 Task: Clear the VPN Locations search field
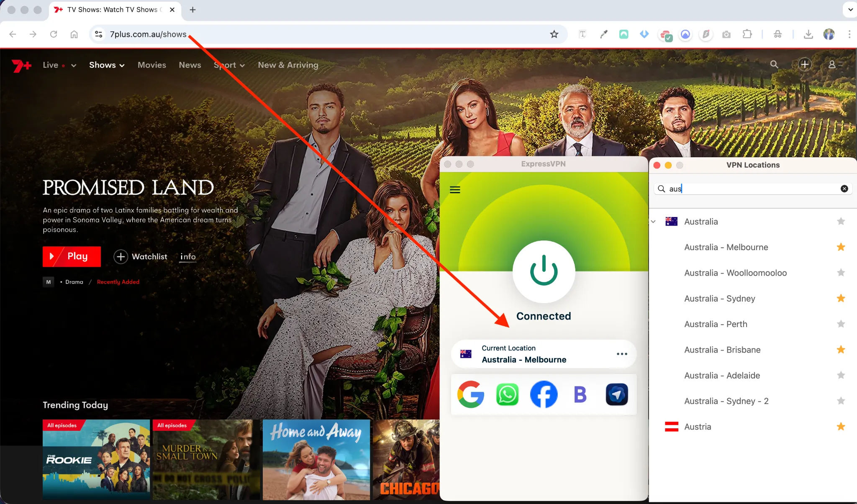coord(844,189)
